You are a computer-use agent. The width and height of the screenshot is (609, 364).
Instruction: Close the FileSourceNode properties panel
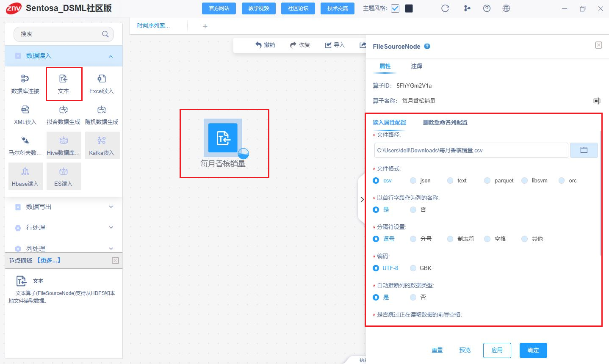598,45
